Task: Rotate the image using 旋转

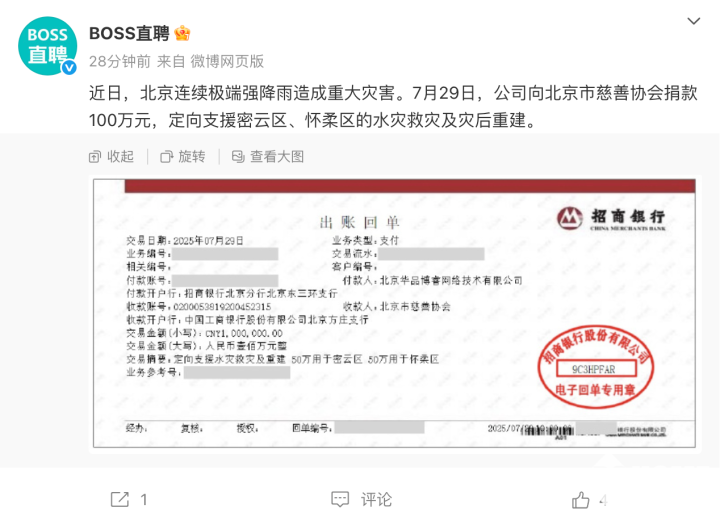Action: tap(183, 157)
